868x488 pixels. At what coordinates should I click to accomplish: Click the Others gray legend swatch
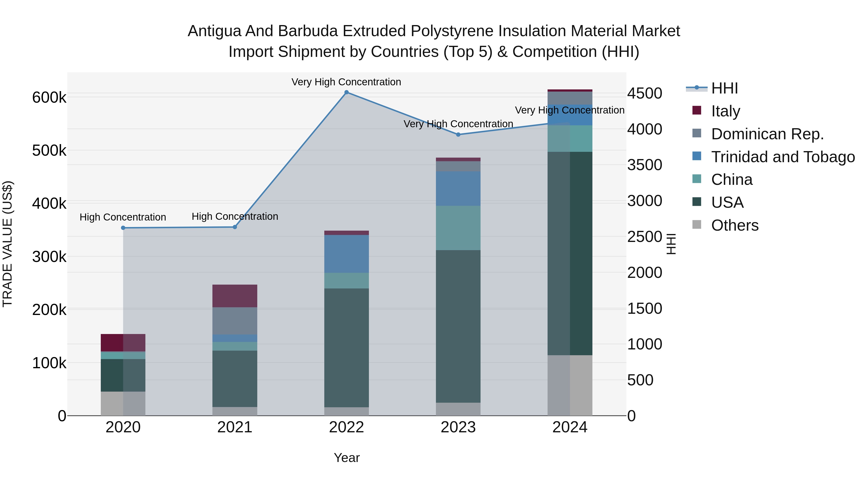click(x=697, y=225)
